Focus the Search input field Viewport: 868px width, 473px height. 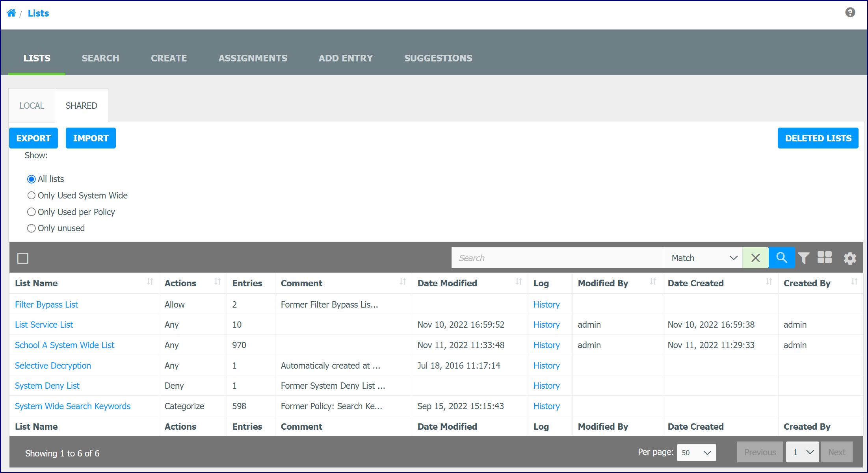(x=558, y=258)
